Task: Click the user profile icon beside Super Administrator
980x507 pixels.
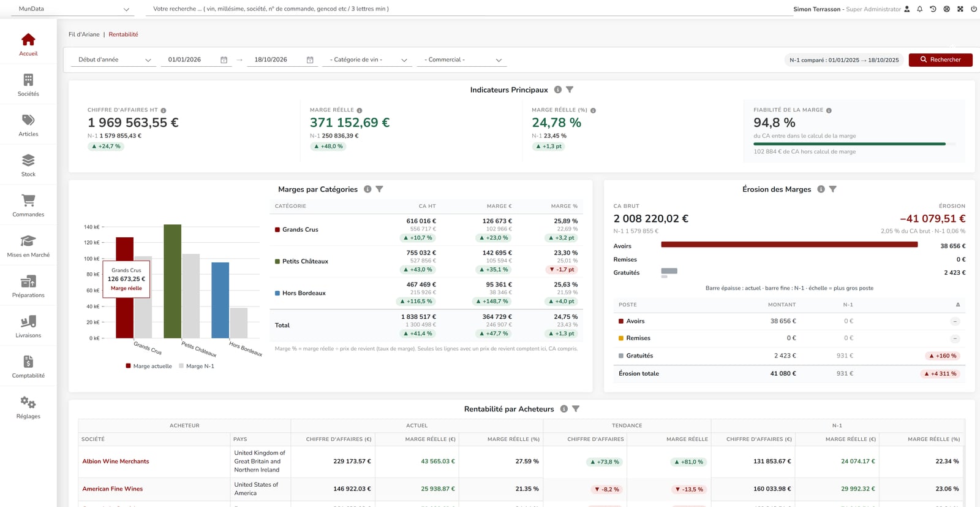Action: coord(907,9)
